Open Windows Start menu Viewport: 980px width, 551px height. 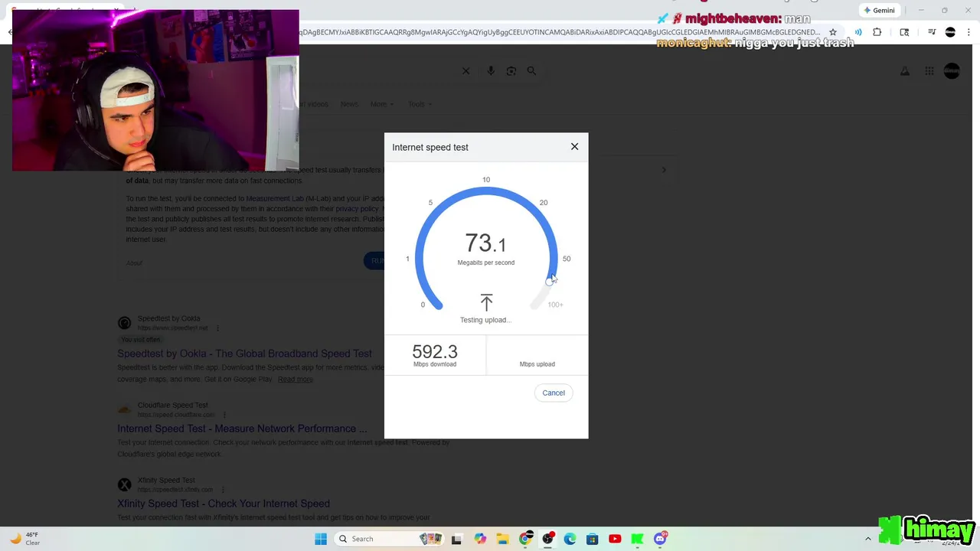(321, 539)
